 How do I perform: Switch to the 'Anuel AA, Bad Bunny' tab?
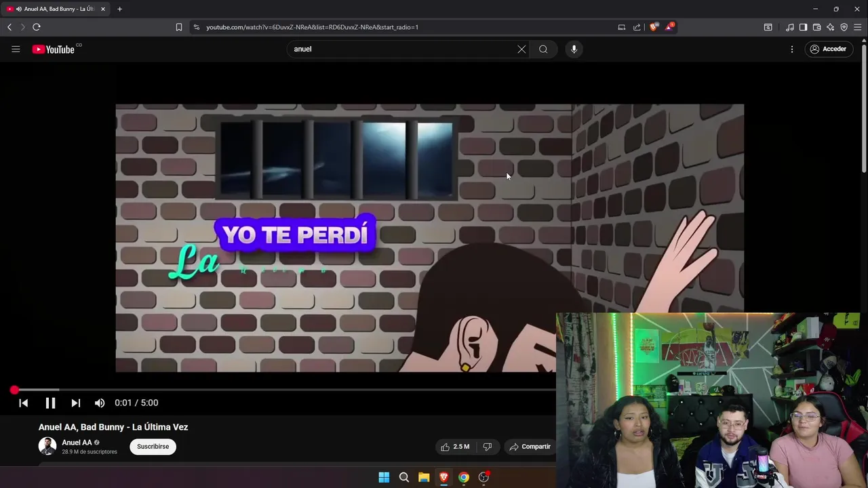tap(56, 9)
